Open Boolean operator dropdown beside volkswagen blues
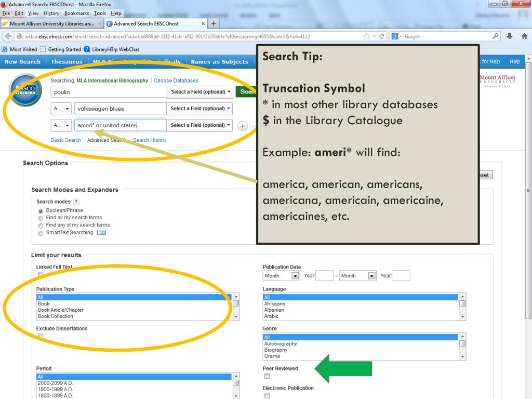 tap(61, 109)
